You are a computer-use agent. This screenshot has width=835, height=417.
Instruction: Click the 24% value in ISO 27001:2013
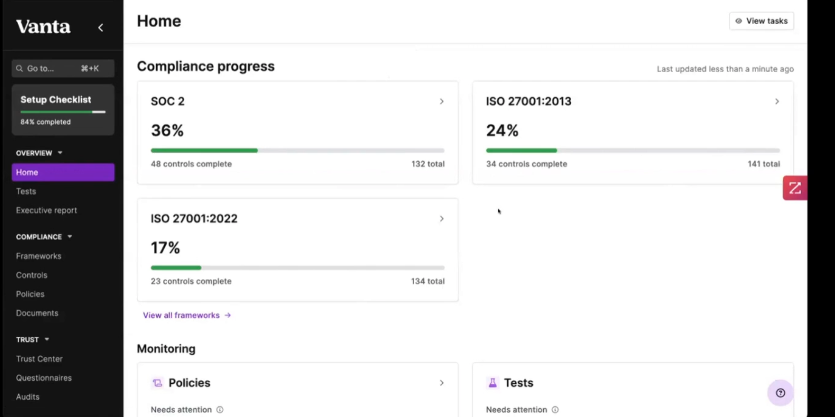(x=502, y=130)
